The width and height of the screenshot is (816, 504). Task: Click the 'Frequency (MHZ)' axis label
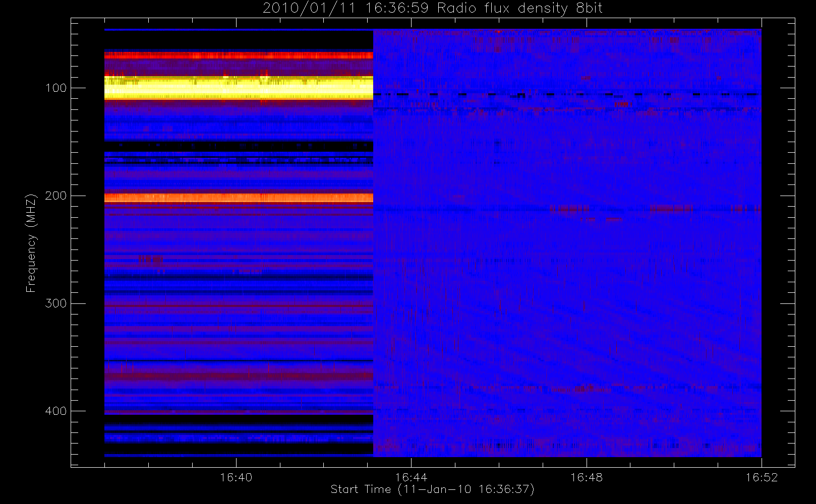[31, 243]
